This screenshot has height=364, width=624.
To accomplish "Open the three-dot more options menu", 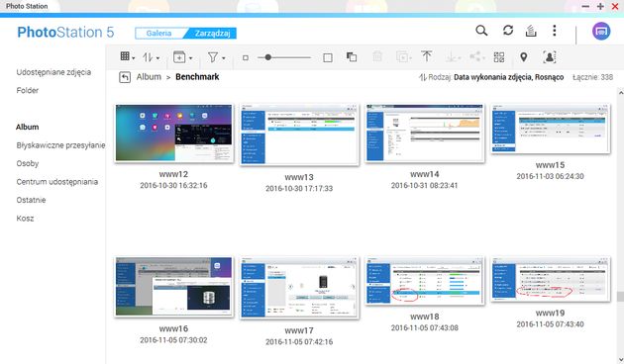I will [x=555, y=31].
